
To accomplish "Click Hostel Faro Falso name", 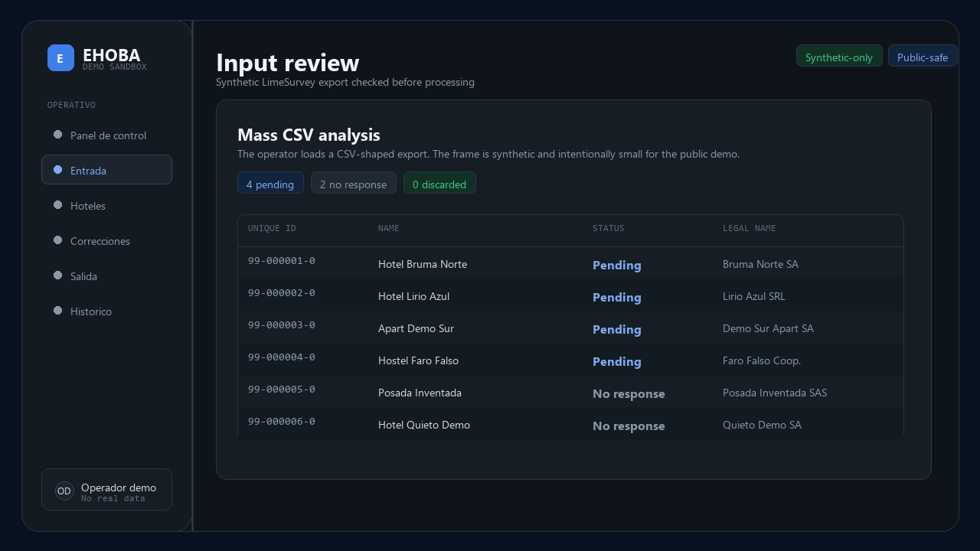I will (x=418, y=360).
